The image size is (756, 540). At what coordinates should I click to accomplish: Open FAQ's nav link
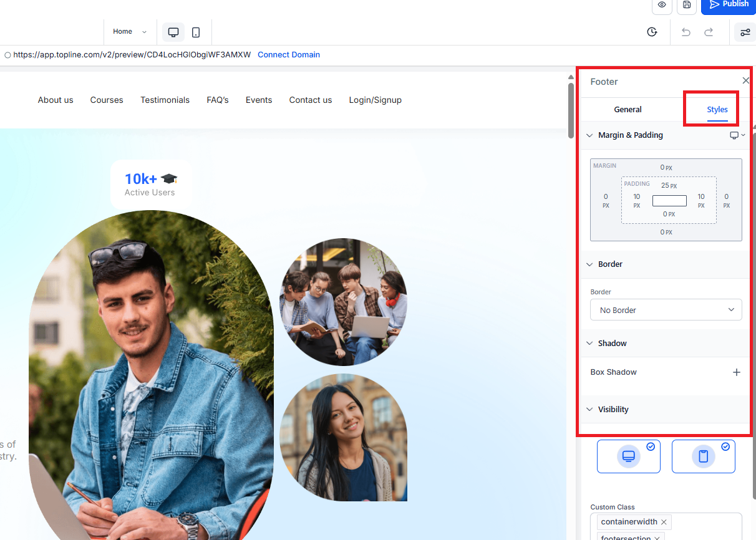point(218,100)
